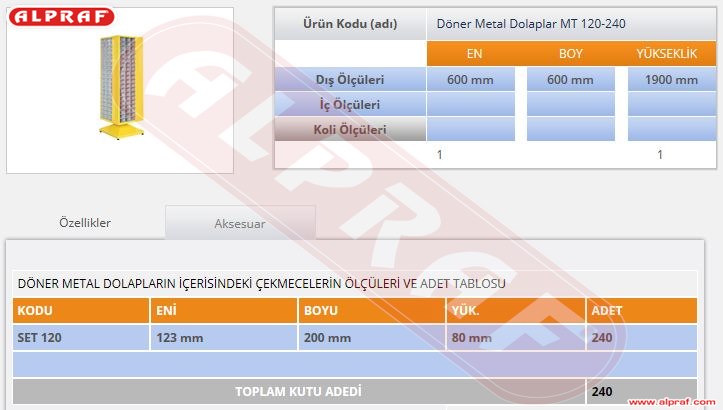
Task: Click the ALPRAF logo
Action: pos(62,17)
